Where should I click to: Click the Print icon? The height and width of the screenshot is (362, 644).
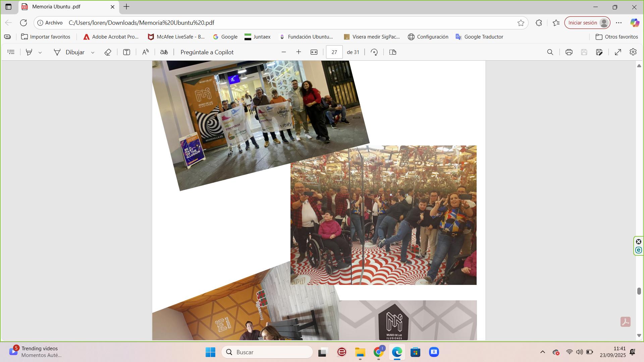[x=569, y=52]
